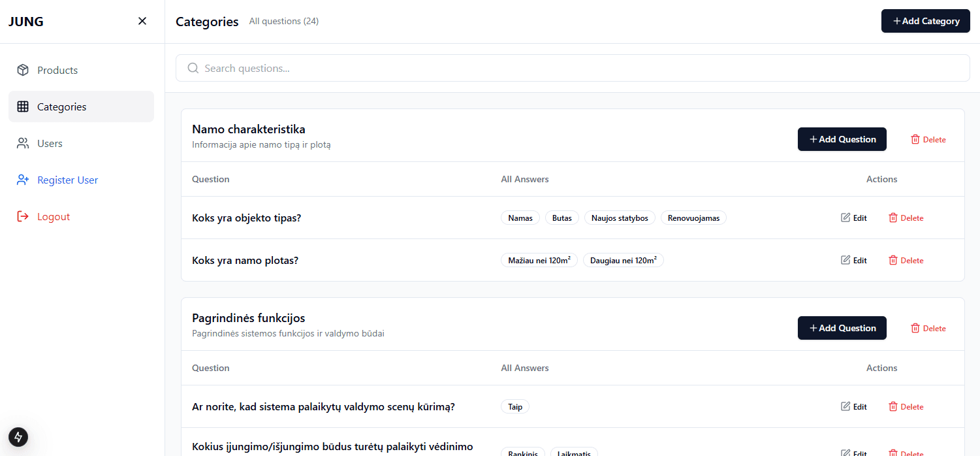
Task: Close the JUNG sidebar with the X icon
Action: (x=142, y=21)
